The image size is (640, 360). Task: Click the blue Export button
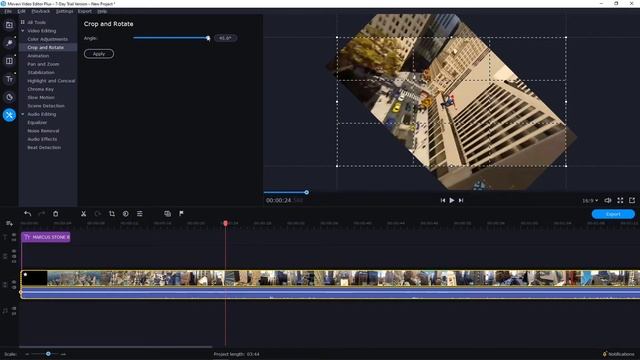(613, 214)
